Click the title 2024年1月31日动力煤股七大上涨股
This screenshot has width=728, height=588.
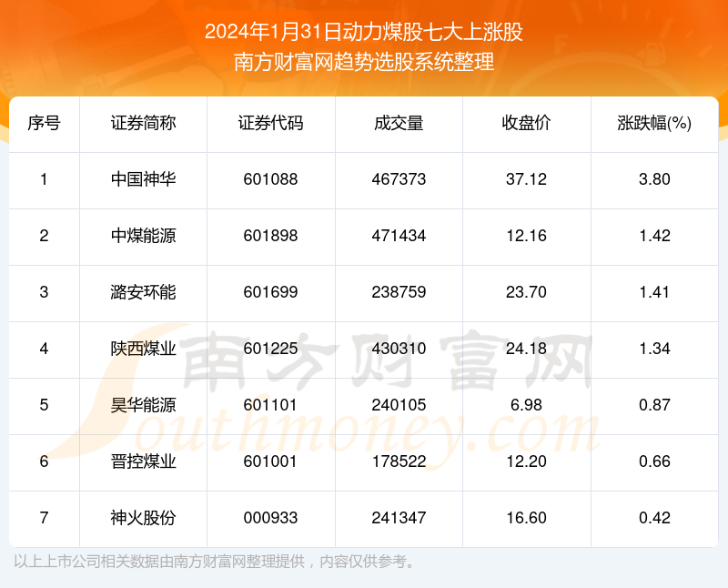364,32
